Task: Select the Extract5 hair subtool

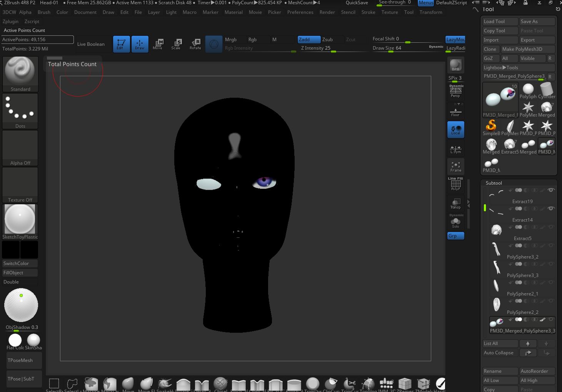Action: point(522,232)
